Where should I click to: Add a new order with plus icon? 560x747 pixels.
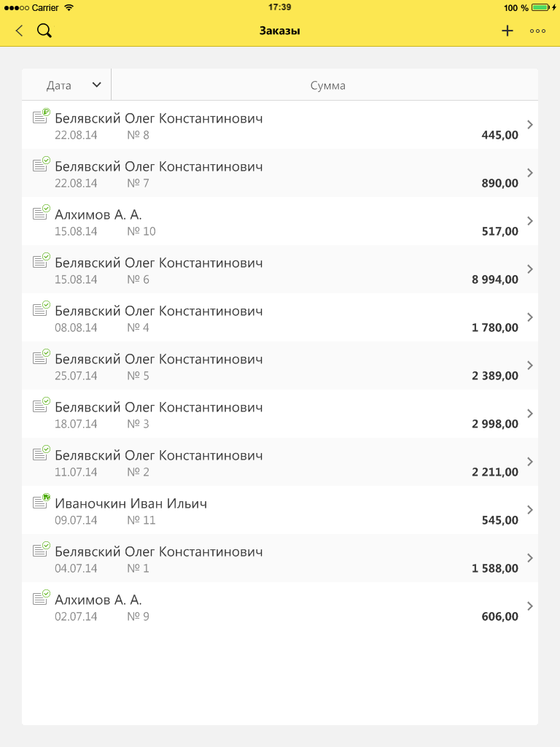507,31
